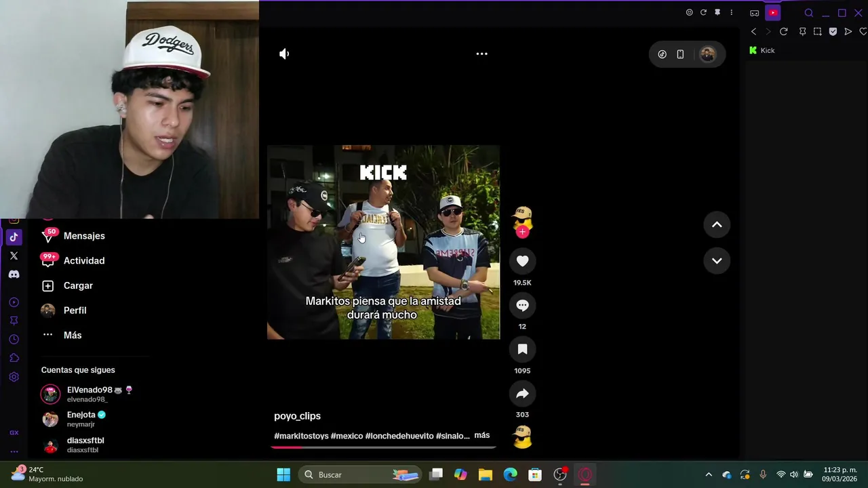The width and height of the screenshot is (868, 488).
Task: Click the #markitostoys hashtag
Action: (x=301, y=436)
